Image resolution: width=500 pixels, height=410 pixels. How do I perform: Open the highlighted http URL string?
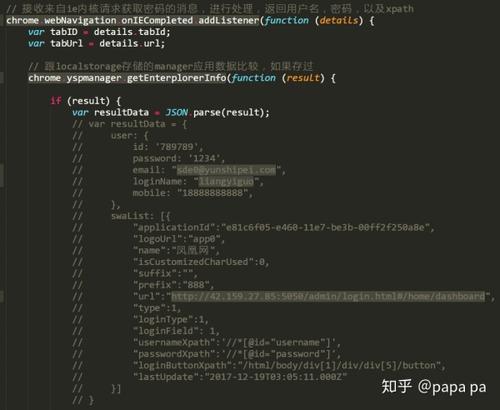[x=328, y=296]
